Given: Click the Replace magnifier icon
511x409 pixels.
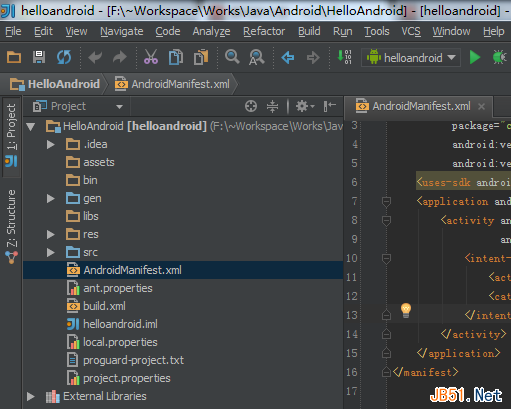Looking at the screenshot, I should click(x=256, y=57).
